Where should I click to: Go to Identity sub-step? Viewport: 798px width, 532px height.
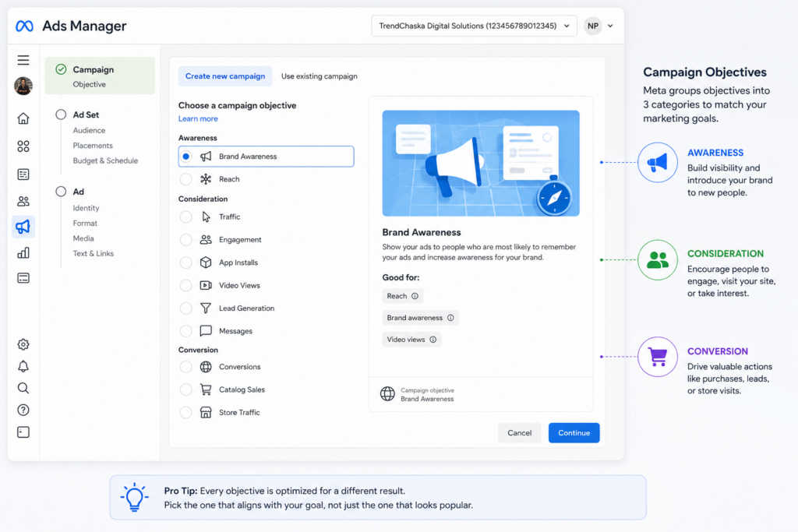86,208
